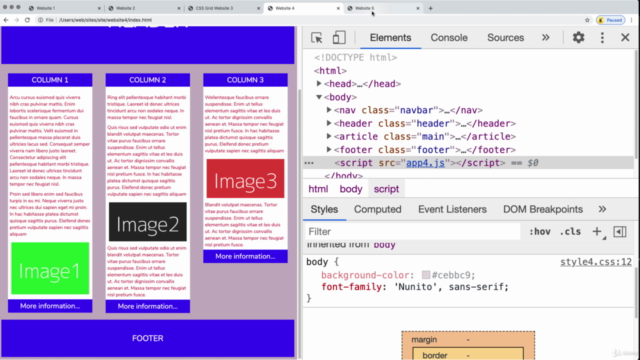Open a new browser tab
Viewport: 640px width, 360px height.
431,8
